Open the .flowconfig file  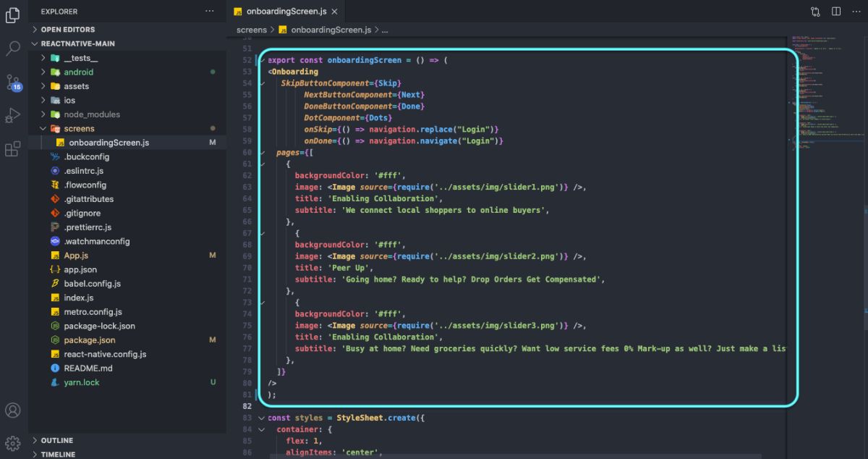click(x=127, y=185)
